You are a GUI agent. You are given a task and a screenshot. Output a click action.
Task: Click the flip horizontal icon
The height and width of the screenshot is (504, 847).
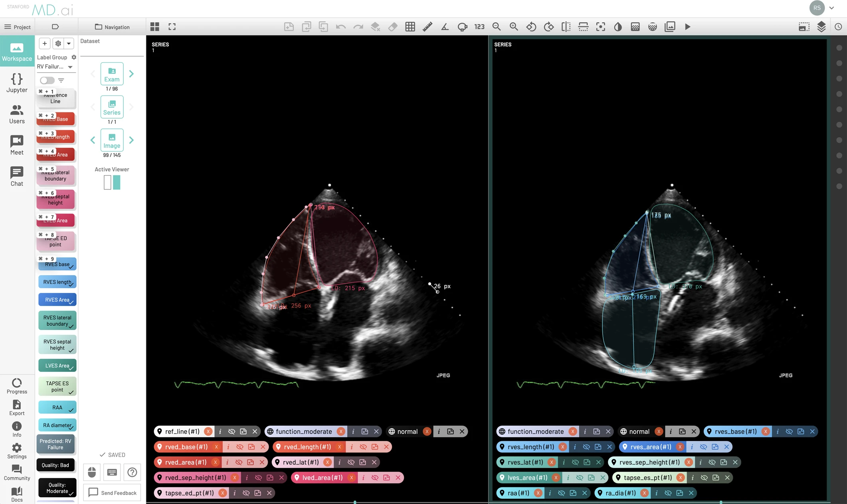point(566,27)
